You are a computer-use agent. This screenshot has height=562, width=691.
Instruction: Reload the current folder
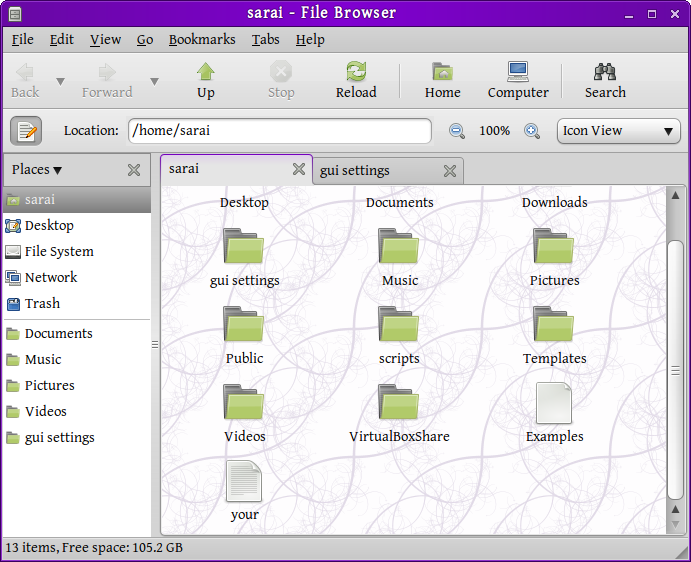pyautogui.click(x=356, y=81)
